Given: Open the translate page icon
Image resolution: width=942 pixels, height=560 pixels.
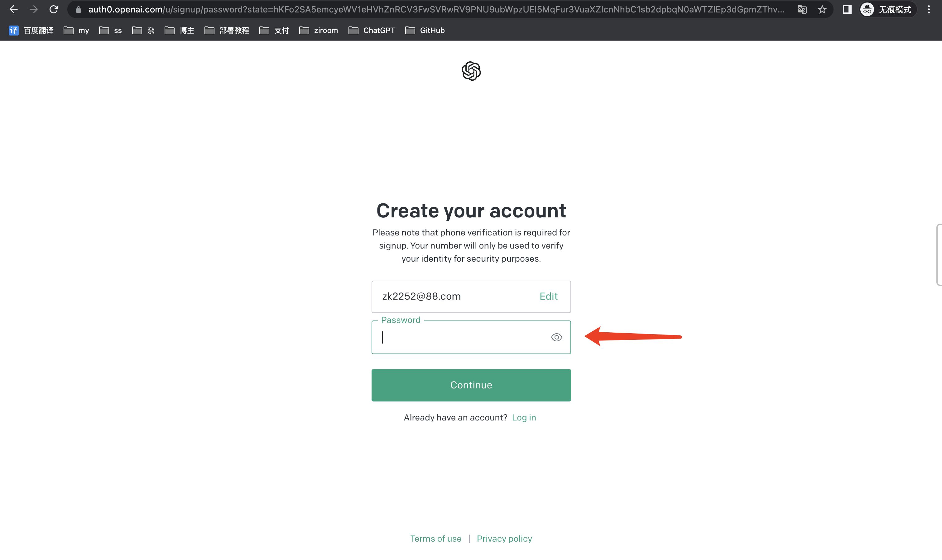Looking at the screenshot, I should coord(802,9).
